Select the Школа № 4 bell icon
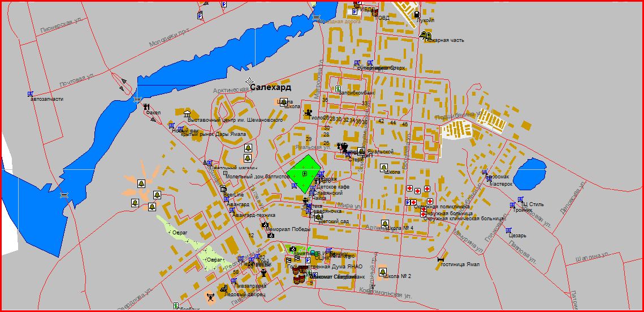This screenshot has height=312, width=644. pyautogui.click(x=385, y=224)
